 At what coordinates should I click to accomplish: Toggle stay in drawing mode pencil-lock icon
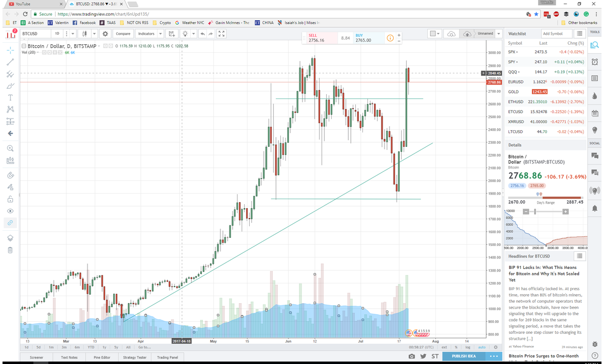point(10,187)
